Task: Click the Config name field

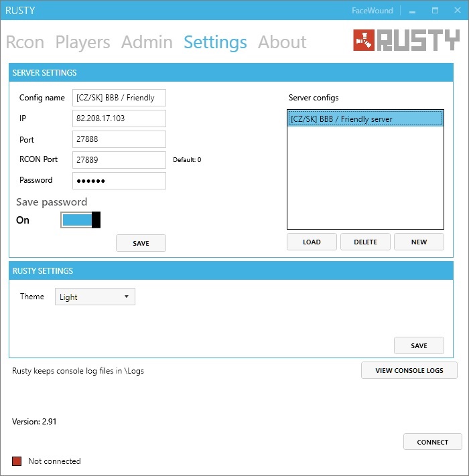Action: coord(119,98)
